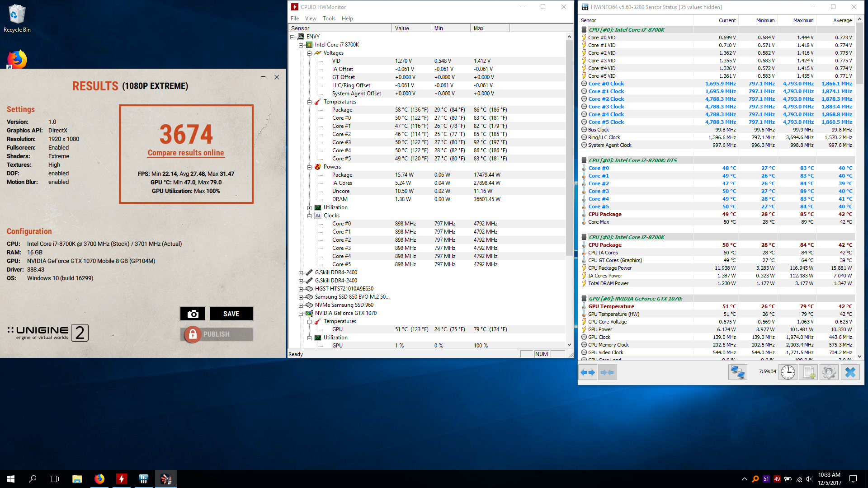Screen dimensions: 868x488
Task: Click the CPU Temperatures thermometer icon
Action: [318, 102]
